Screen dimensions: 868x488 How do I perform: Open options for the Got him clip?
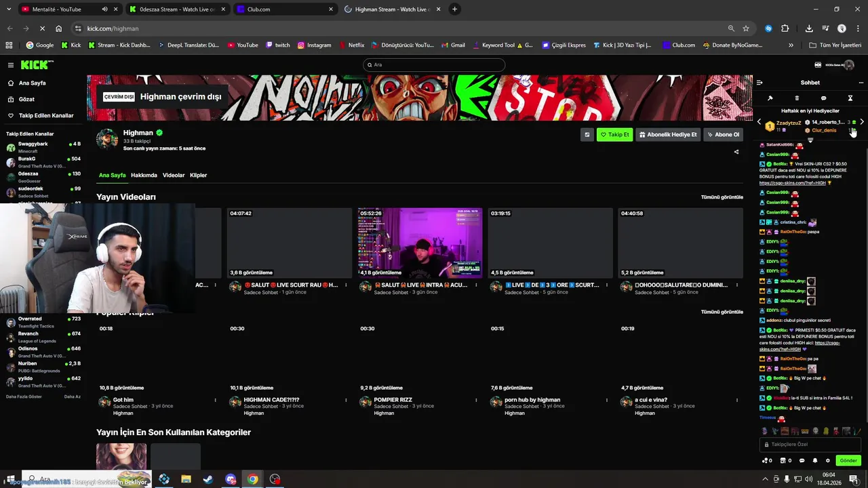pyautogui.click(x=216, y=400)
